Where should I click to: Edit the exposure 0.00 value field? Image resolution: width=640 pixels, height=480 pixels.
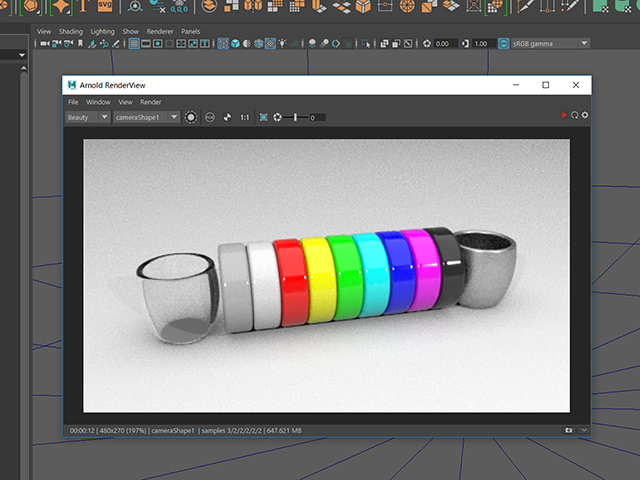click(x=445, y=44)
